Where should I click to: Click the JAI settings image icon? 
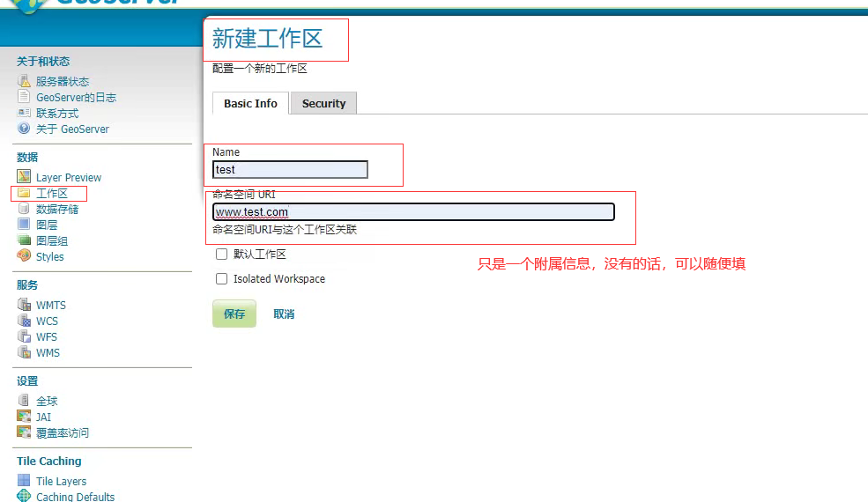click(x=24, y=417)
